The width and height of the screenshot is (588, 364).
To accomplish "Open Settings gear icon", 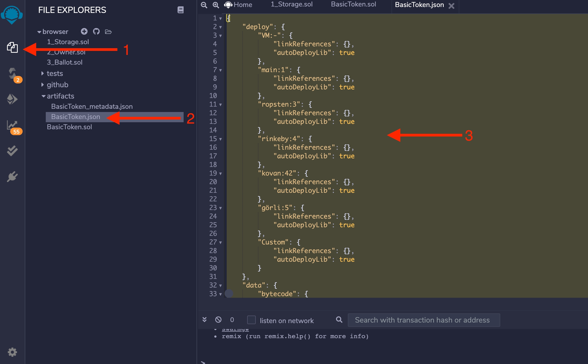I will pos(12,352).
